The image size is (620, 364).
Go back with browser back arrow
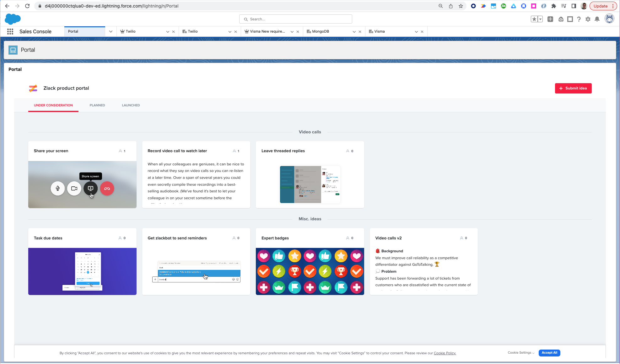(x=7, y=6)
